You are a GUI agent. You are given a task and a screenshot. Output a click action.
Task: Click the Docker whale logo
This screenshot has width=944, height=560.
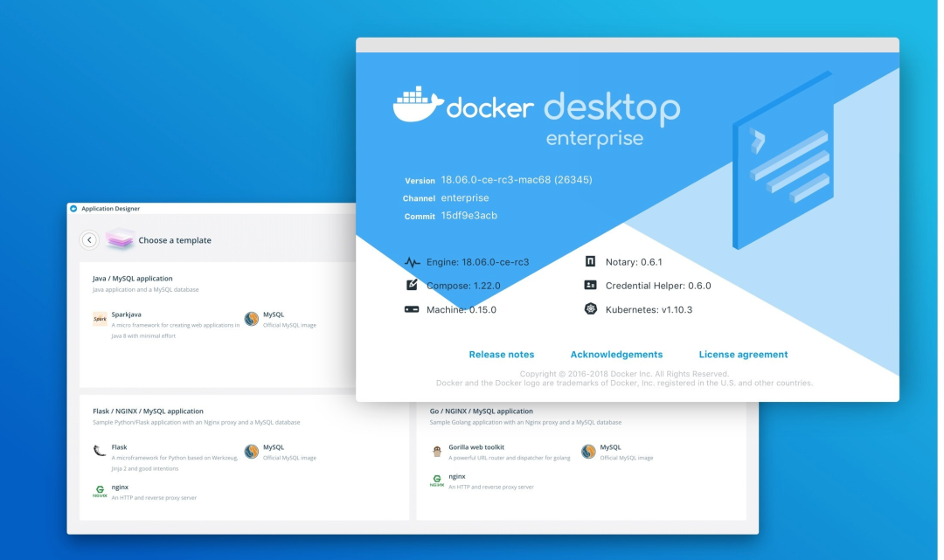click(x=418, y=104)
